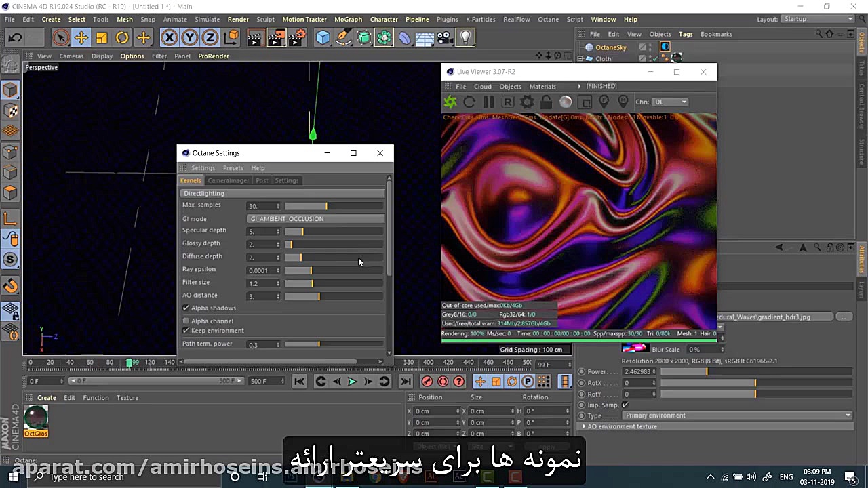
Task: Click the Subdivision Surface icon
Action: pos(363,38)
